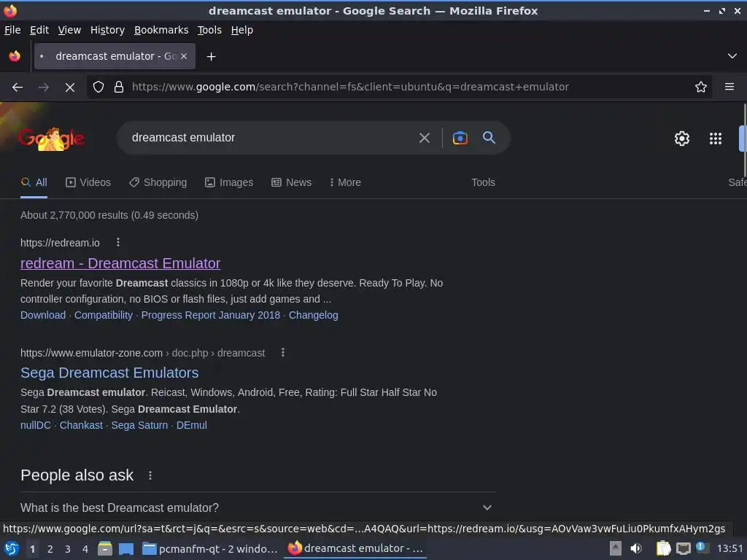Open options dots beside redream.io result
The height and width of the screenshot is (560, 747).
(x=118, y=242)
